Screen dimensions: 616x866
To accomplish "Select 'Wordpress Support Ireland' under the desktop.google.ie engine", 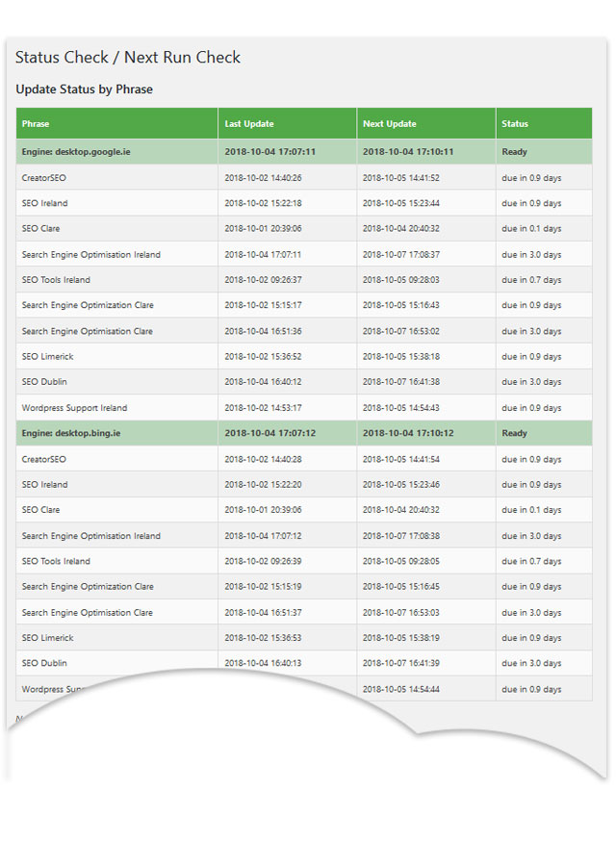I will pyautogui.click(x=74, y=408).
